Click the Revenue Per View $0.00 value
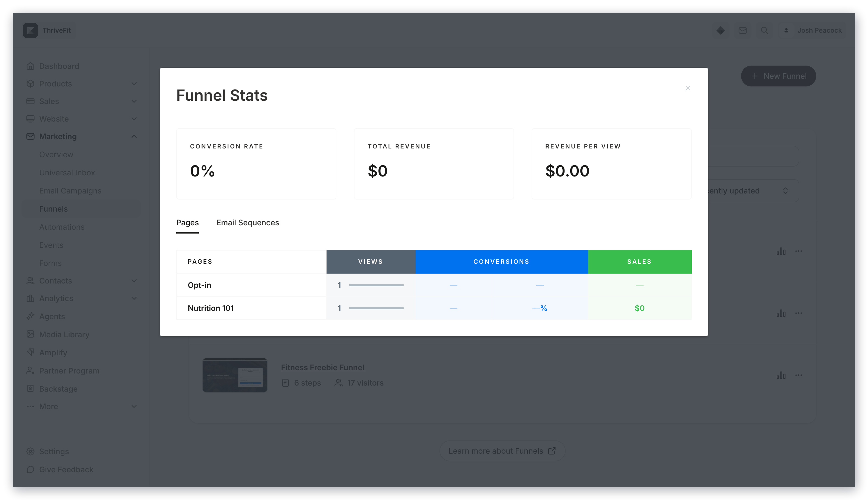This screenshot has width=868, height=500. tap(567, 171)
